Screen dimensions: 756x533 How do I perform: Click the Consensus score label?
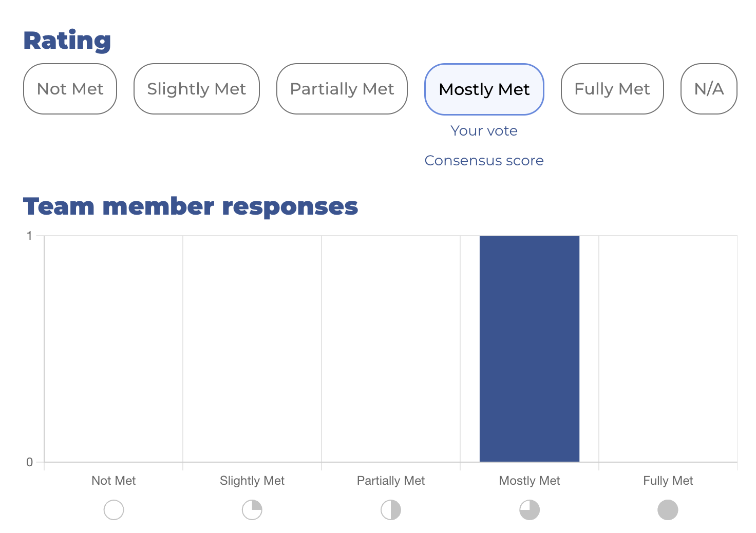pyautogui.click(x=484, y=161)
